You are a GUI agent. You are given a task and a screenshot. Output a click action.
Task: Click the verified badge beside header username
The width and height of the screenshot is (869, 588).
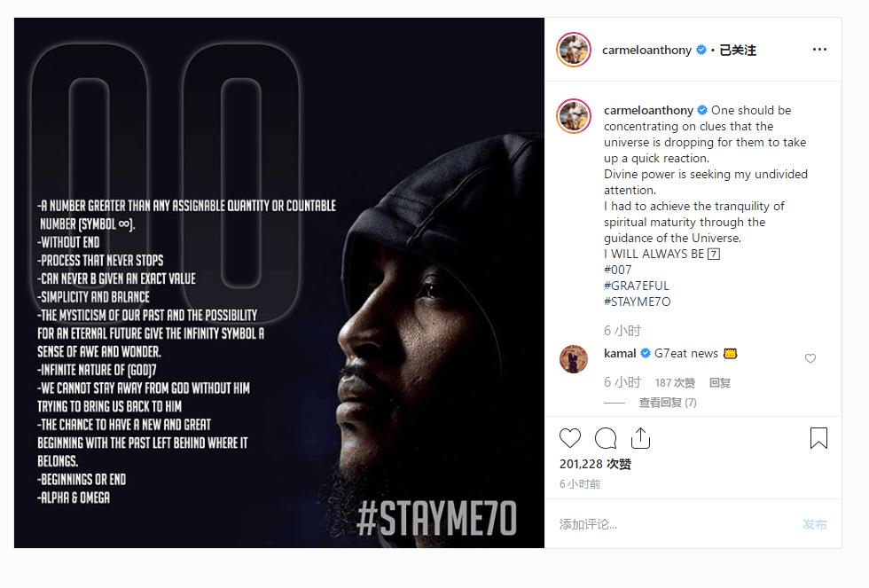click(x=701, y=50)
